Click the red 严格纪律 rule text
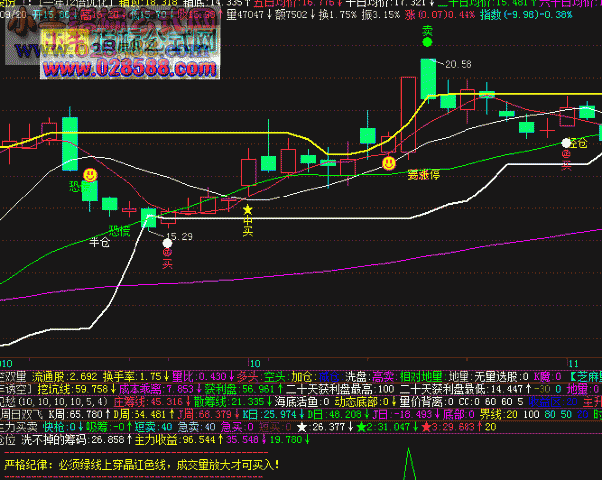This screenshot has height=480, width=602. point(140,464)
